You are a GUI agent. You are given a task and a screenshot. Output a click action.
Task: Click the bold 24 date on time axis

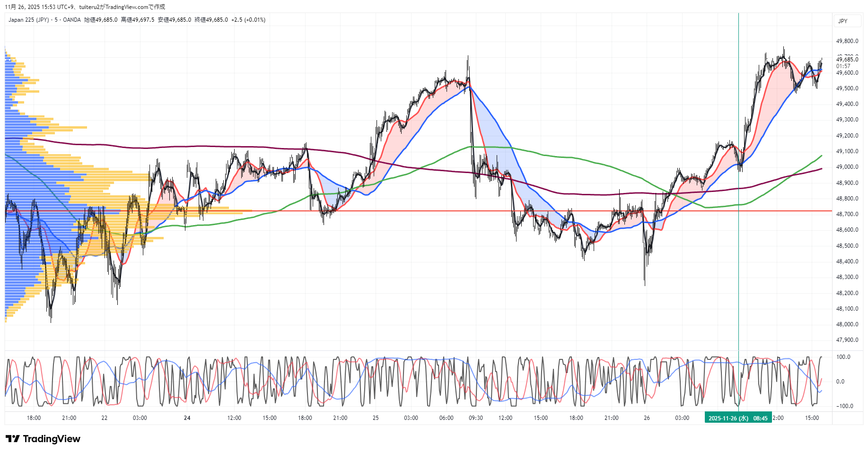(x=187, y=418)
